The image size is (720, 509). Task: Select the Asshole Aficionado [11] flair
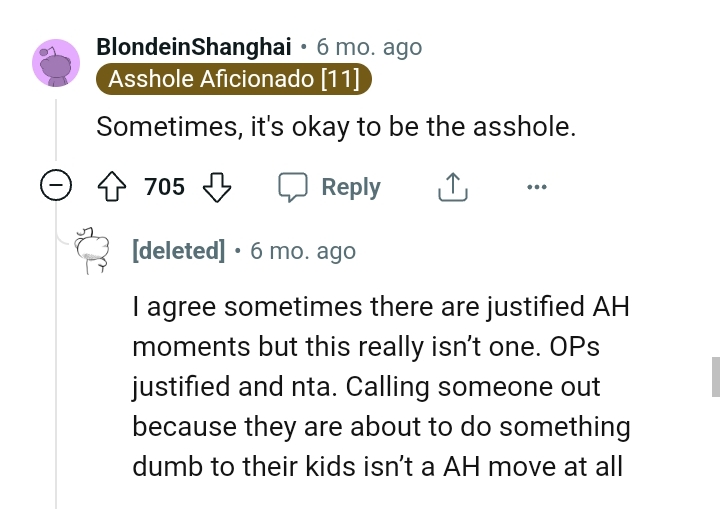234,79
